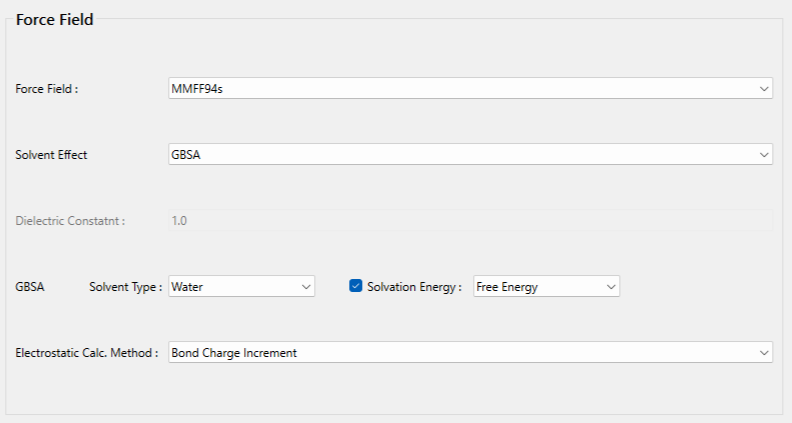The image size is (792, 423).
Task: Click the Force Field dropdown chevron arrow
Action: (763, 88)
